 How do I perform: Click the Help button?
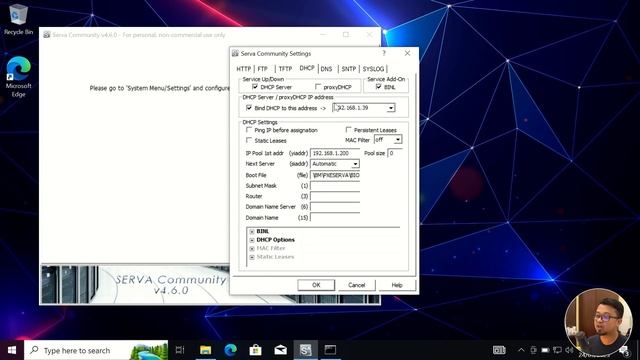[397, 285]
